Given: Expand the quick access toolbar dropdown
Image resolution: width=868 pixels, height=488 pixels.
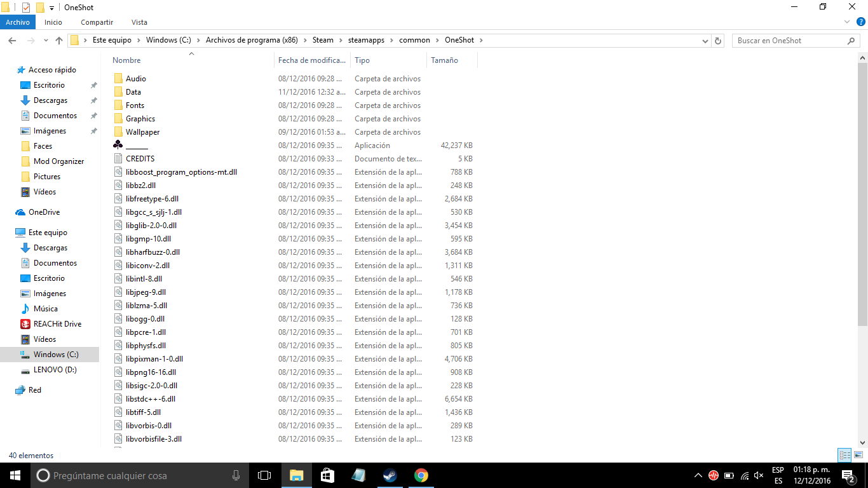Looking at the screenshot, I should (51, 8).
